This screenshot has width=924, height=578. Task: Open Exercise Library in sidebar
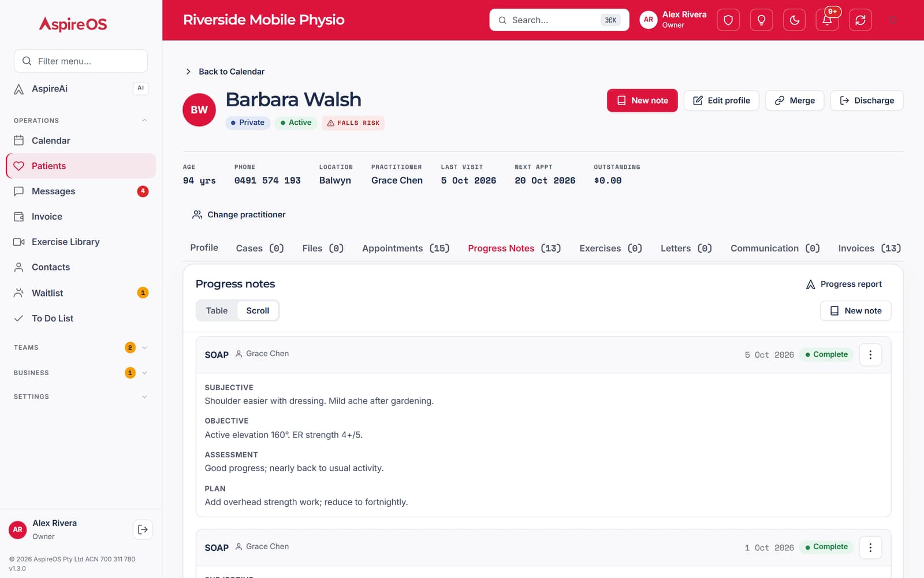[81, 242]
